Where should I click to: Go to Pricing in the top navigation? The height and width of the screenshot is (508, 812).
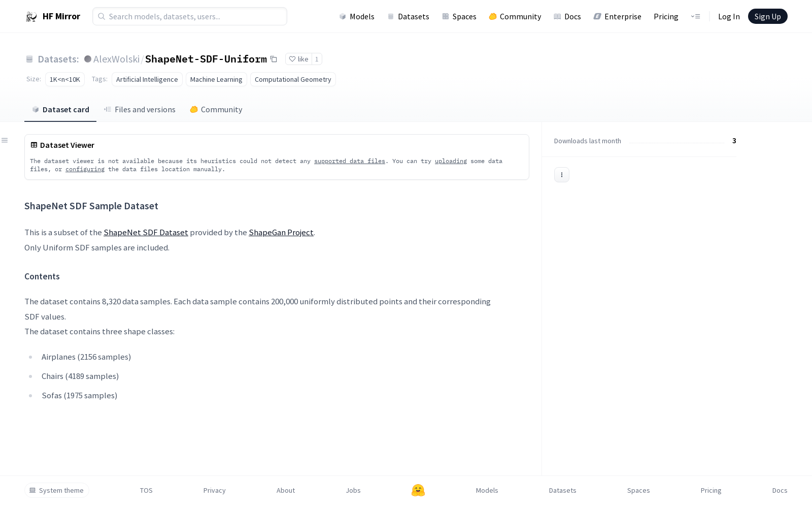(x=666, y=17)
